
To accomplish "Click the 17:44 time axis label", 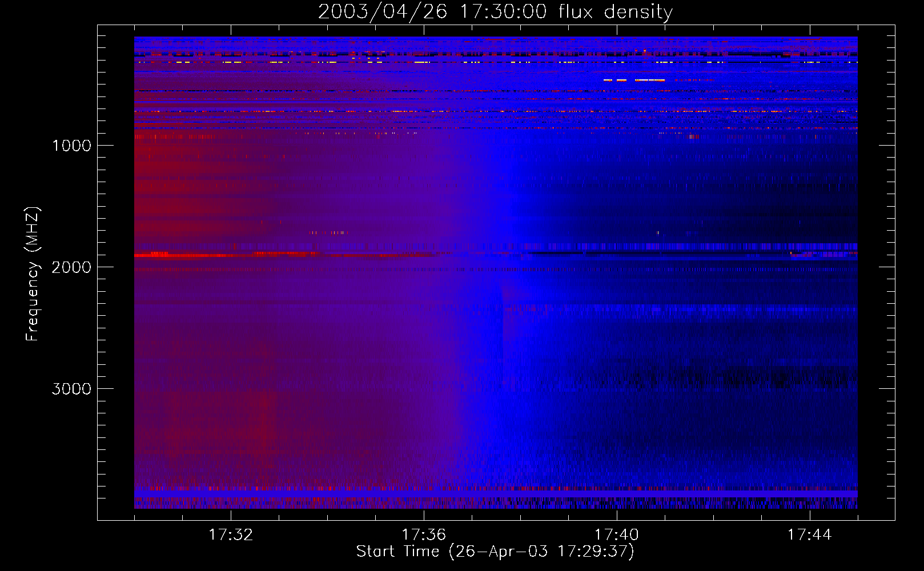I will [810, 535].
